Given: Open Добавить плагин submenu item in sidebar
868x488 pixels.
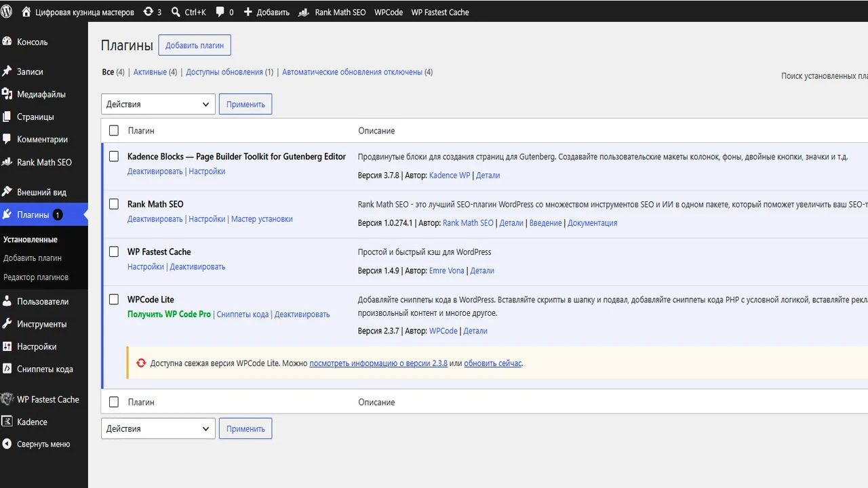Looking at the screenshot, I should click(x=33, y=258).
